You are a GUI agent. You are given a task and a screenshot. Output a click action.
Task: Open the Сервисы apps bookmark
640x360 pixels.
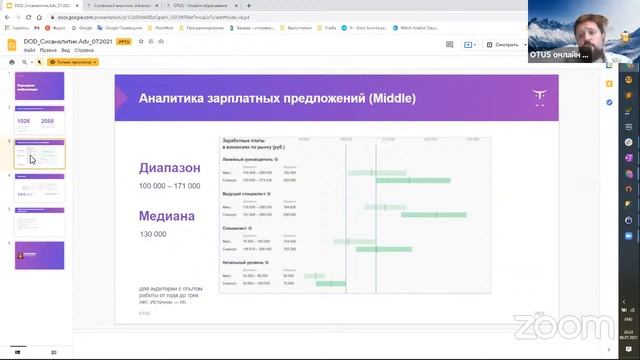point(17,28)
